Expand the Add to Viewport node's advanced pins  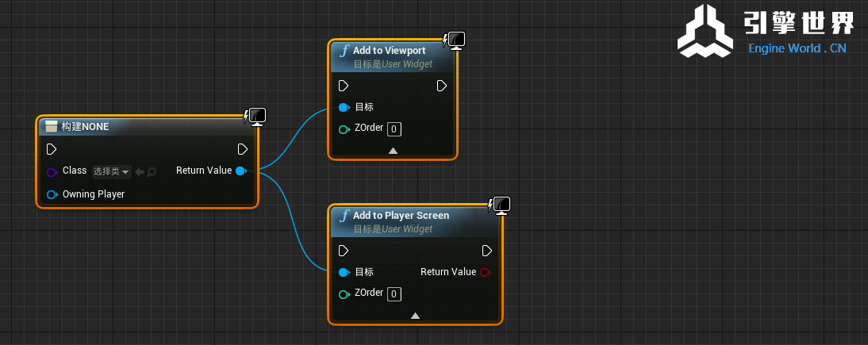click(x=393, y=150)
